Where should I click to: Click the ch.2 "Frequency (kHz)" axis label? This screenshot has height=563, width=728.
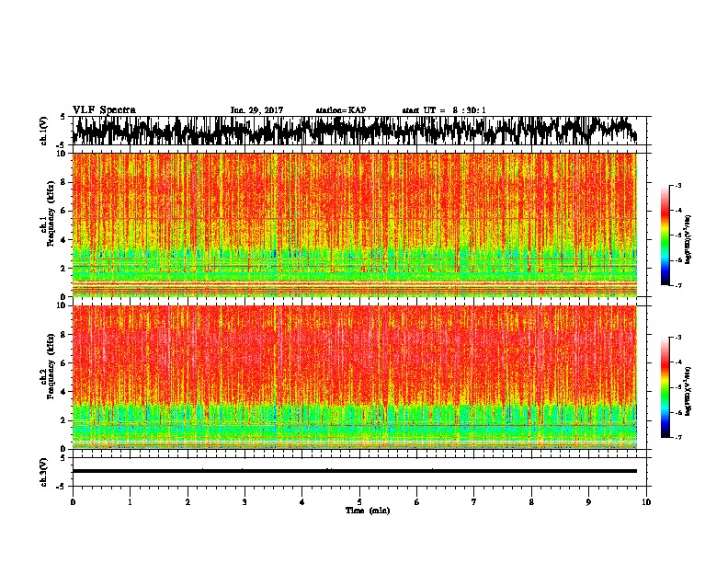tap(51, 366)
